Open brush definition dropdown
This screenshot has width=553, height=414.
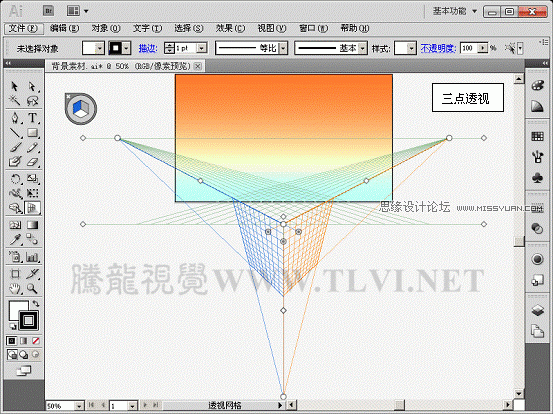[x=363, y=48]
